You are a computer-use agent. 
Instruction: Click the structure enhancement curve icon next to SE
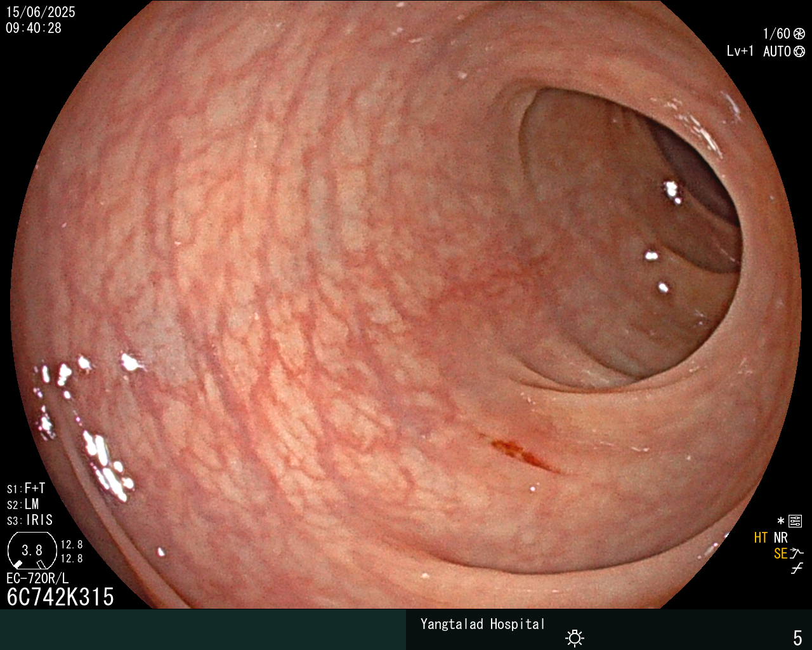(797, 554)
